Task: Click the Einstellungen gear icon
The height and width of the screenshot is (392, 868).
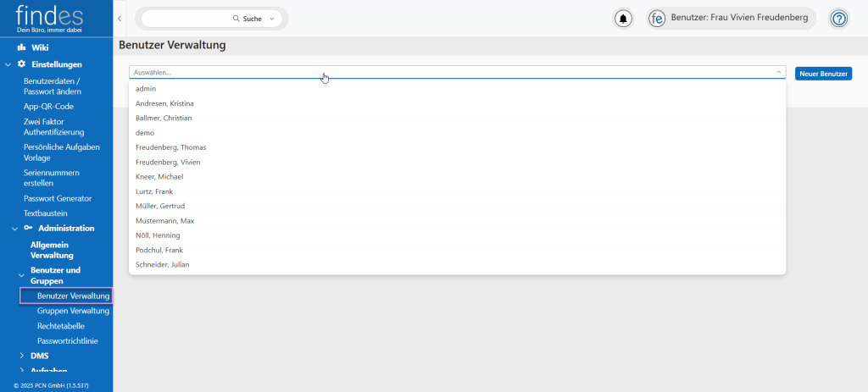Action: [x=22, y=63]
